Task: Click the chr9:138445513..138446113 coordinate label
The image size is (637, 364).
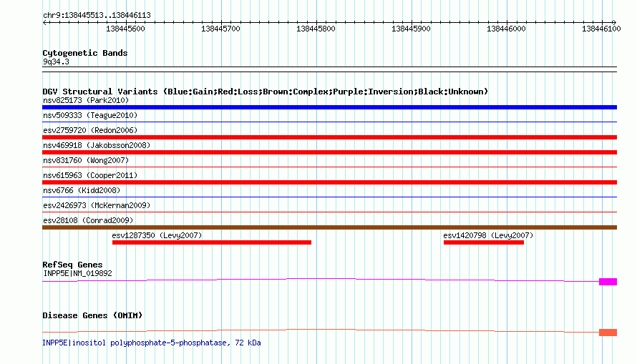Action: [x=97, y=15]
